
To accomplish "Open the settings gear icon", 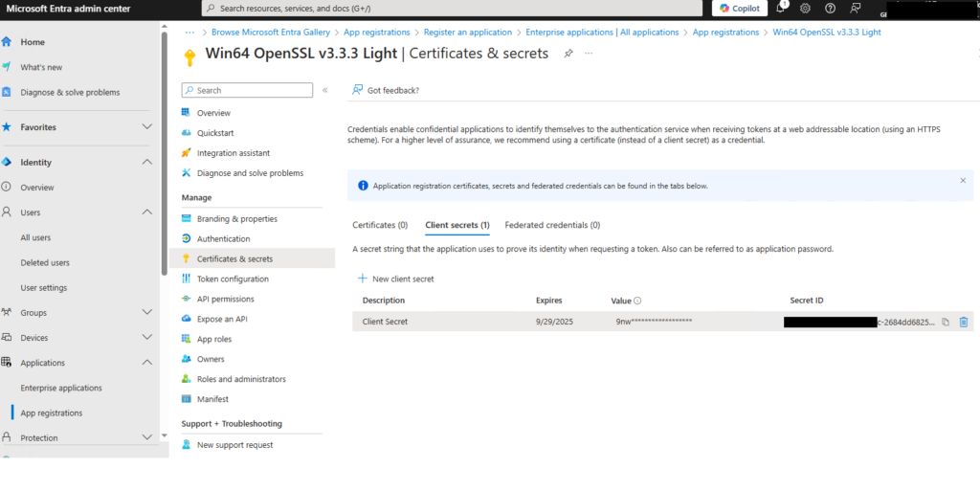I will coord(805,8).
